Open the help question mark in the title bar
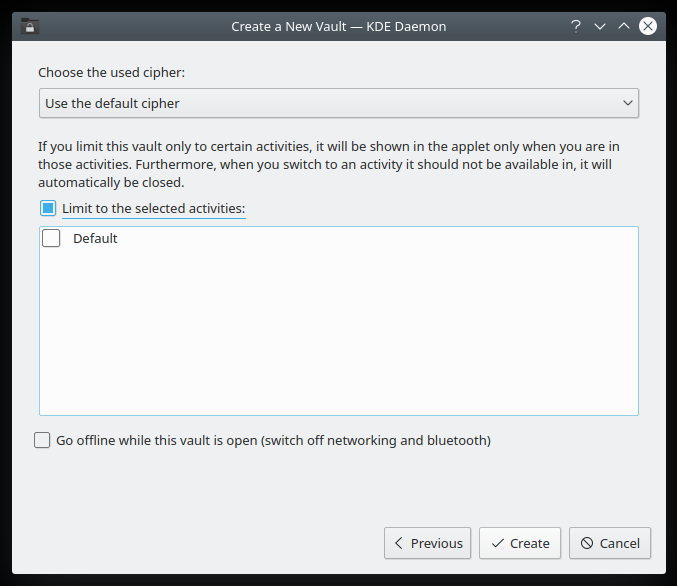The image size is (677, 586). coord(576,26)
